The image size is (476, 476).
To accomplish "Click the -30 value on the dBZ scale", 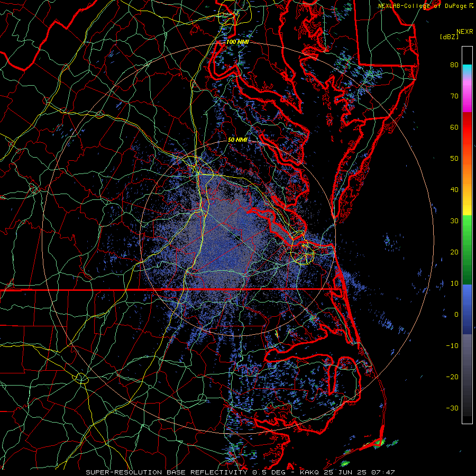I will (452, 408).
